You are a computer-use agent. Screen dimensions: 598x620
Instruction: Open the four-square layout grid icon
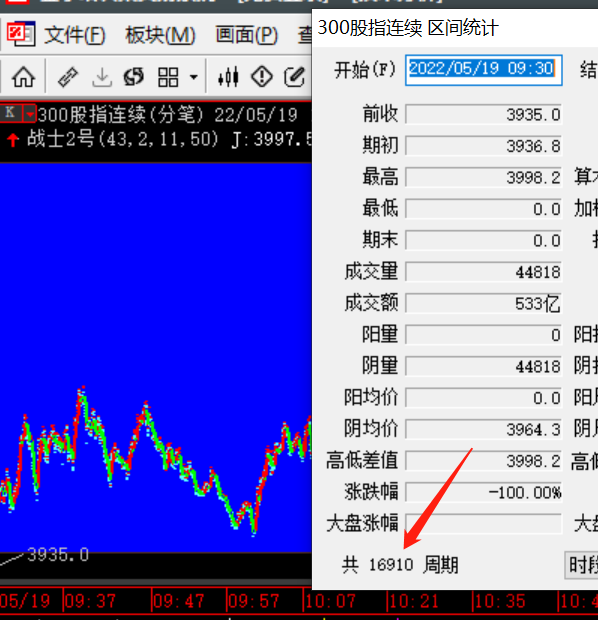(x=168, y=77)
